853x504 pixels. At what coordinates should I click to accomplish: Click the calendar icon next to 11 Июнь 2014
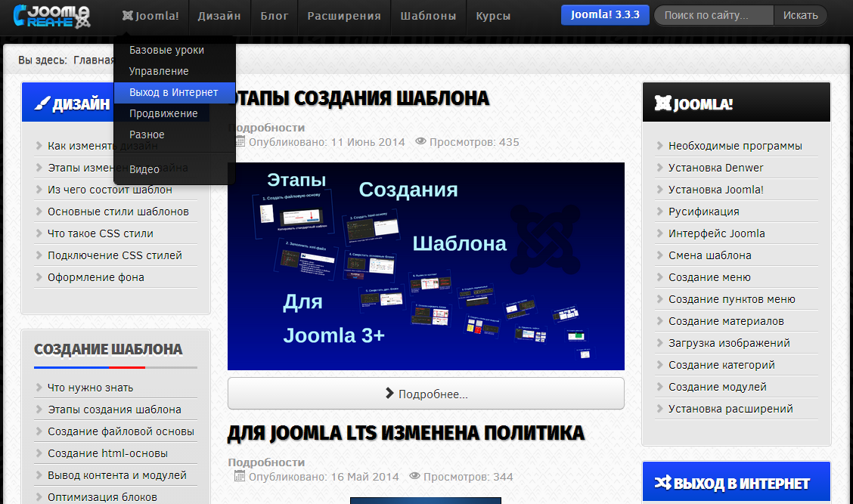click(240, 141)
